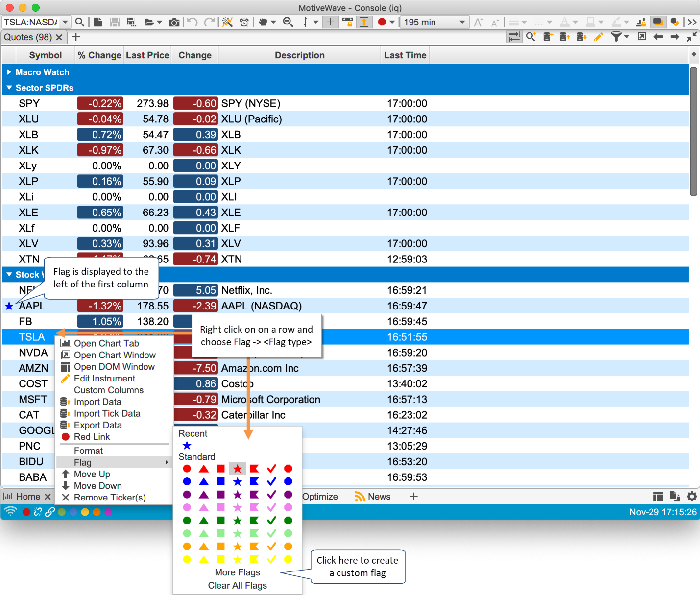Click the save disk icon in toolbar
This screenshot has height=595, width=700.
[115, 22]
